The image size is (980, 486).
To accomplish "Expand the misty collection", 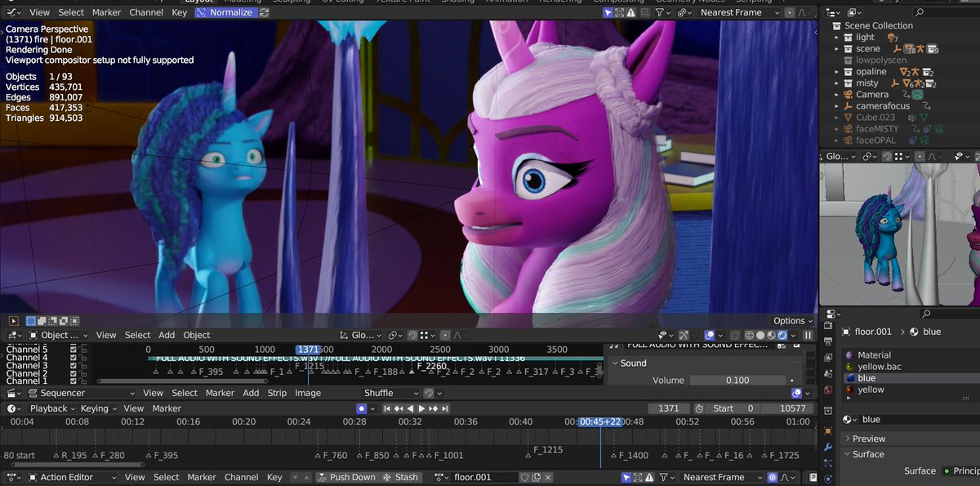I will [x=837, y=83].
